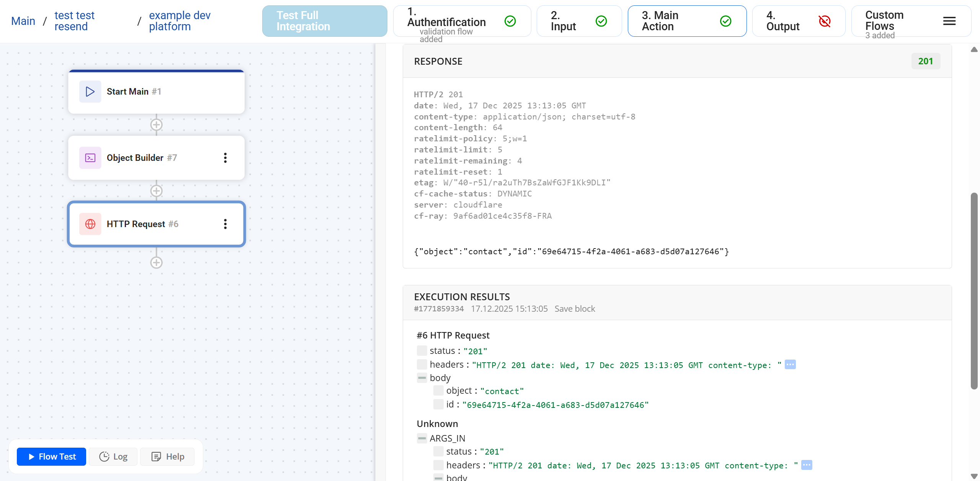Open the 2. Input tab

tap(578, 21)
